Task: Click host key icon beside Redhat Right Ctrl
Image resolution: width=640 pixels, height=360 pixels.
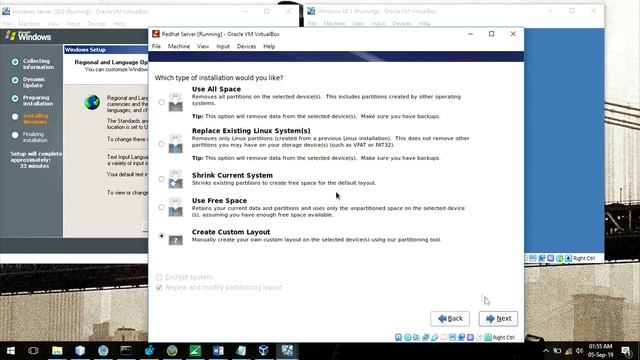Action: point(488,337)
